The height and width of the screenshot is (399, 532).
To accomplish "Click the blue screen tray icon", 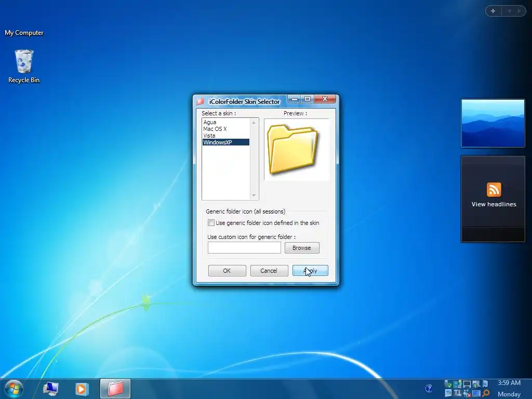I will [x=476, y=394].
